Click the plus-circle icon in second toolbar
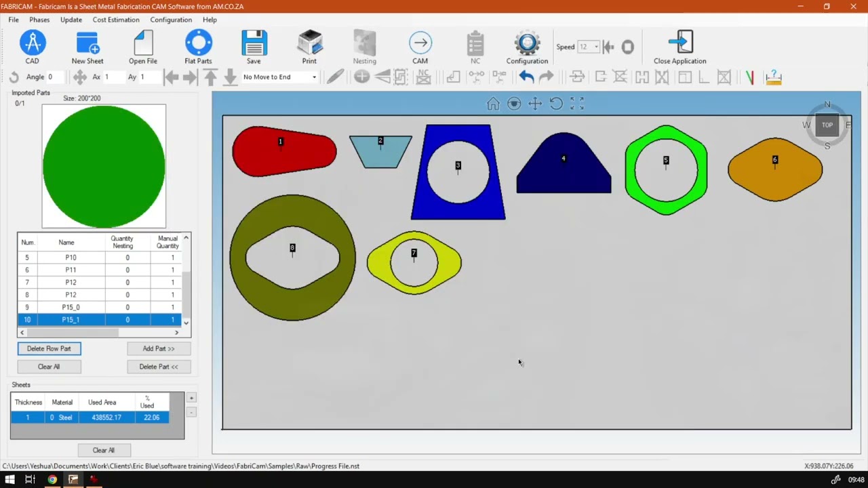The width and height of the screenshot is (868, 488). pos(361,77)
